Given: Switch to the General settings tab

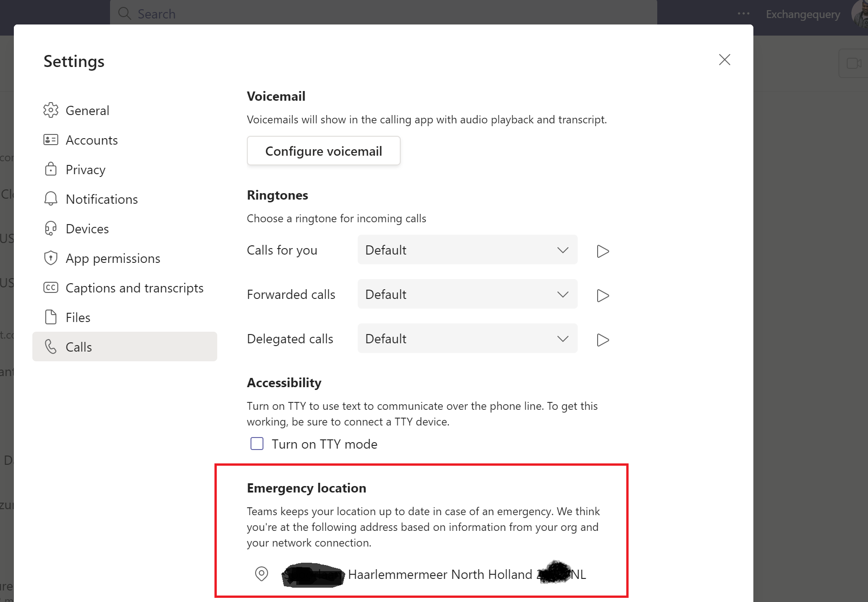Looking at the screenshot, I should (x=87, y=110).
